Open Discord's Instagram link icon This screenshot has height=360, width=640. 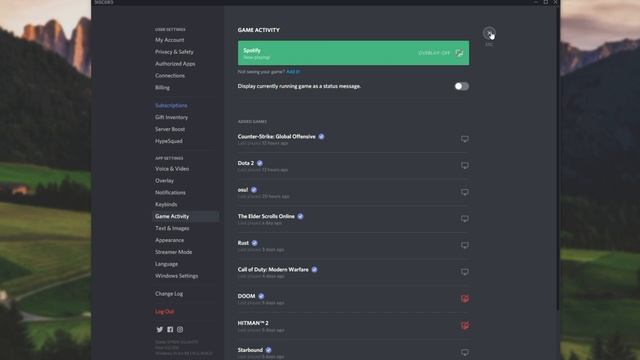click(180, 329)
